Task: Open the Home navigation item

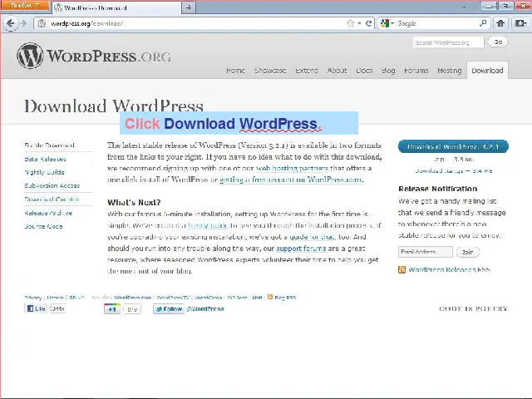Action: click(235, 71)
